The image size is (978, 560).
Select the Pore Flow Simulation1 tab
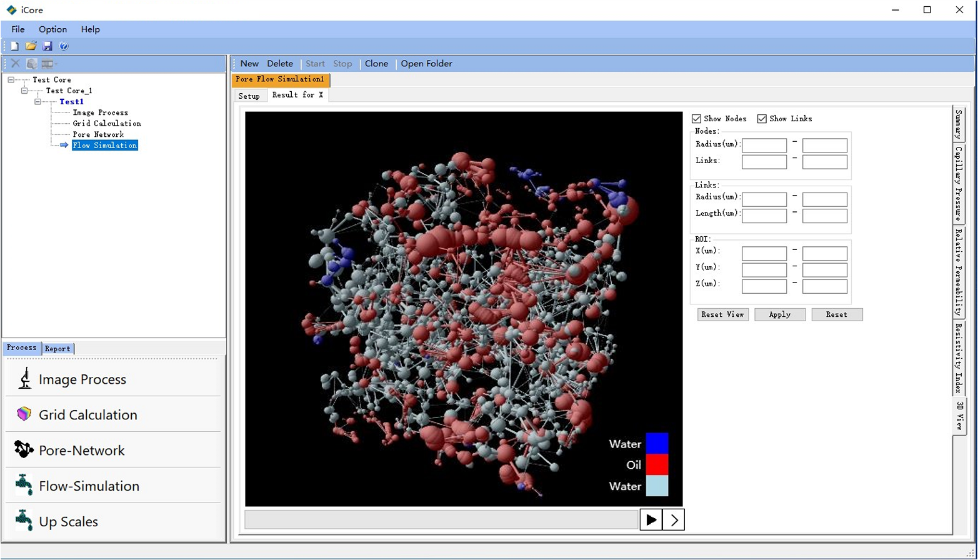click(x=280, y=79)
